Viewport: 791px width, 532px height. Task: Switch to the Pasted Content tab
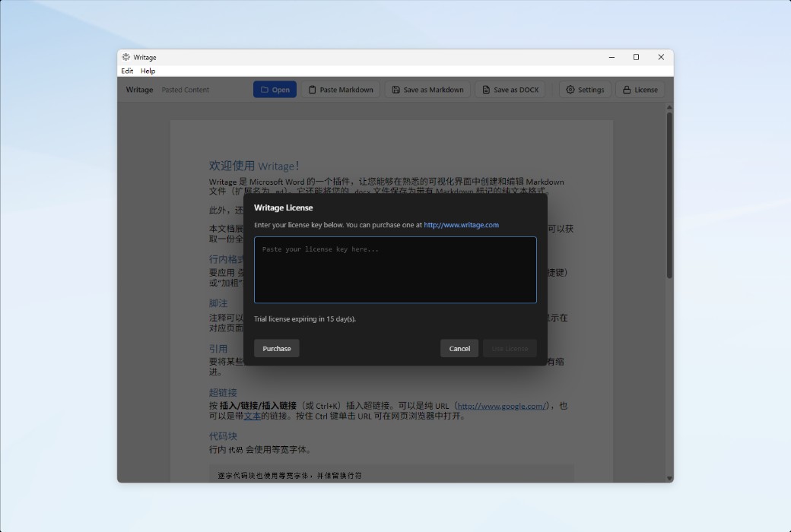[x=185, y=89]
